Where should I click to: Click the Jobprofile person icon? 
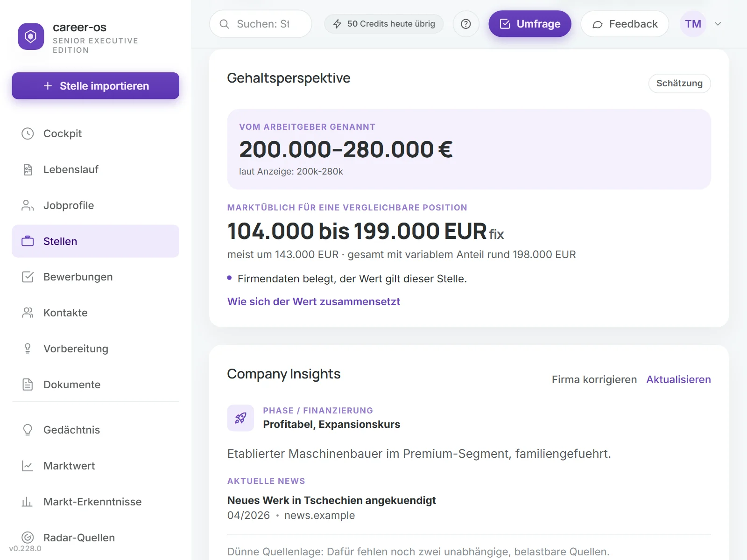(28, 205)
